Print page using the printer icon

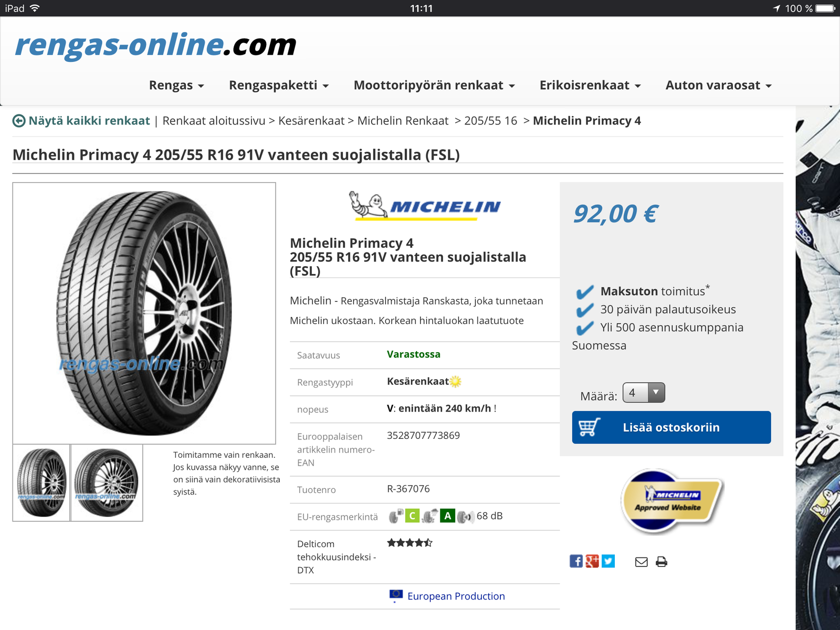point(661,562)
